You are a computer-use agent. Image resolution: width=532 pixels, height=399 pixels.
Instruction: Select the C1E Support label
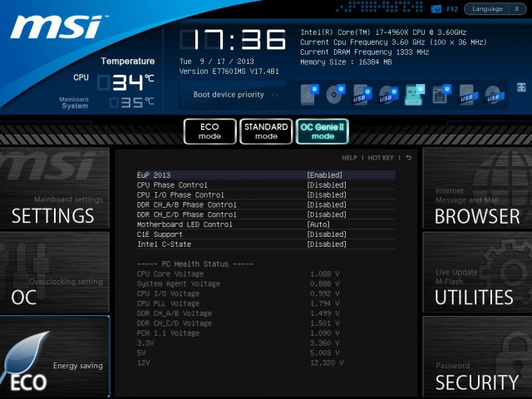click(160, 234)
